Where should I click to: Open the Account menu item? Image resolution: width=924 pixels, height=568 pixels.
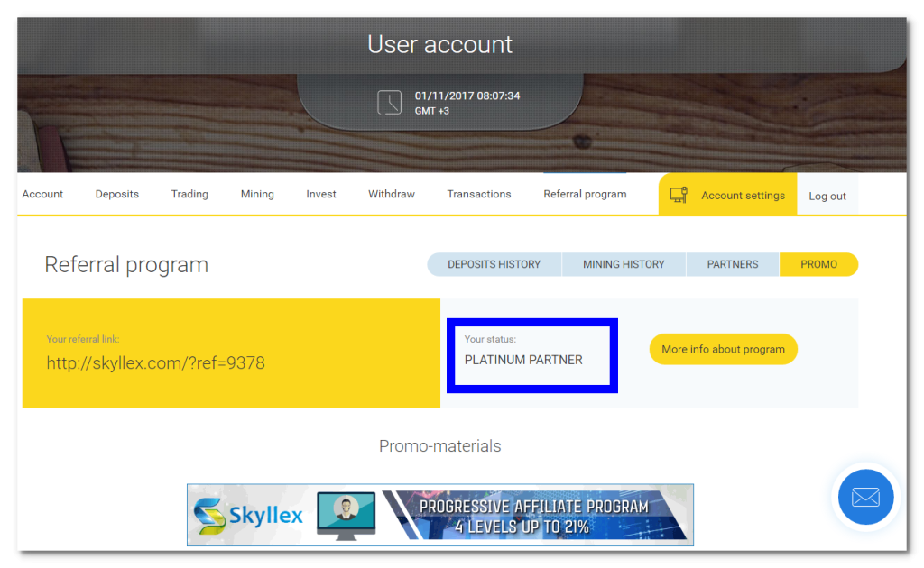[42, 194]
